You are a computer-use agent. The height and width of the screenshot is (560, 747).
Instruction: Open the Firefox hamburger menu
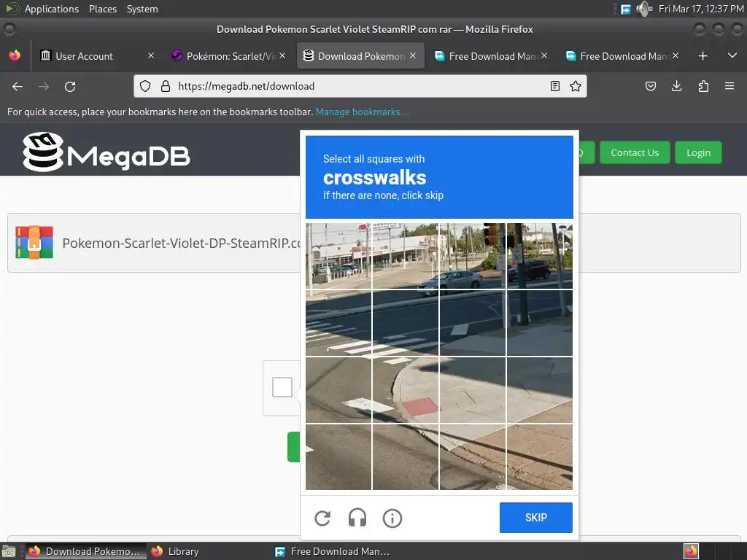[729, 86]
